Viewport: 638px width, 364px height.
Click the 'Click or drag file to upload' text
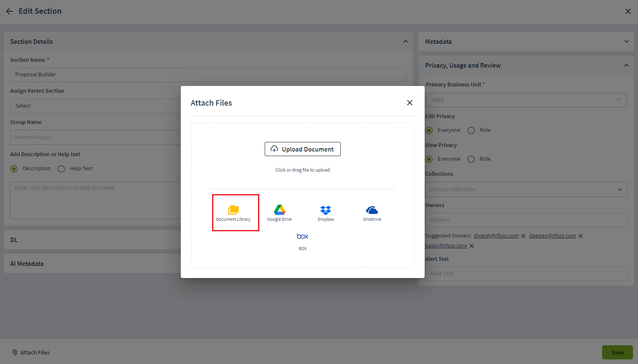pos(303,170)
